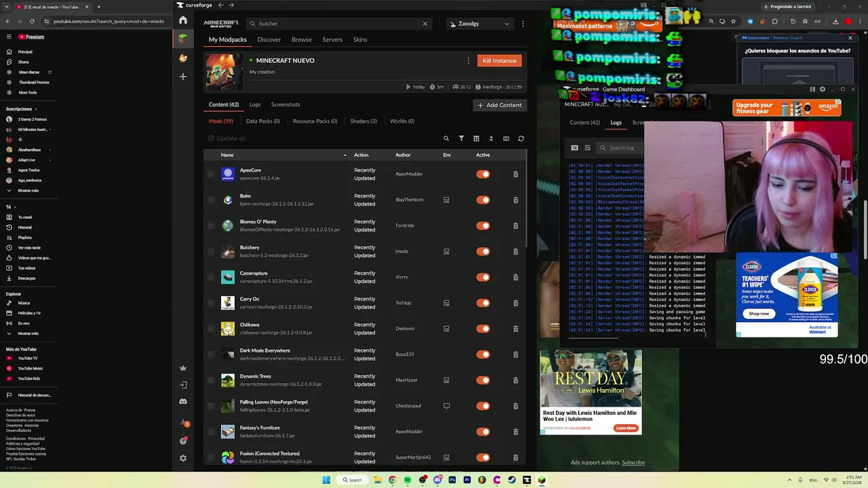Remove the Carry On mod with trash icon
The height and width of the screenshot is (488, 868).
point(515,303)
